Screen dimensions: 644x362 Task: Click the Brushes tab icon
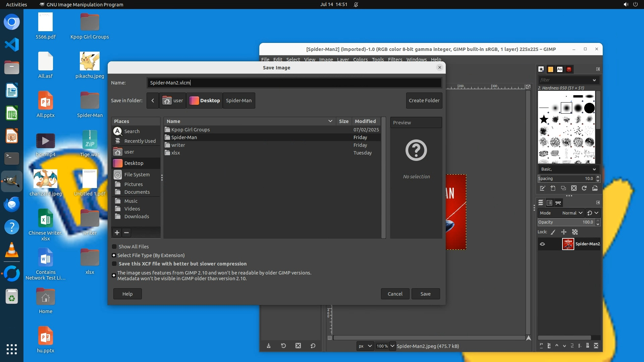click(x=541, y=69)
